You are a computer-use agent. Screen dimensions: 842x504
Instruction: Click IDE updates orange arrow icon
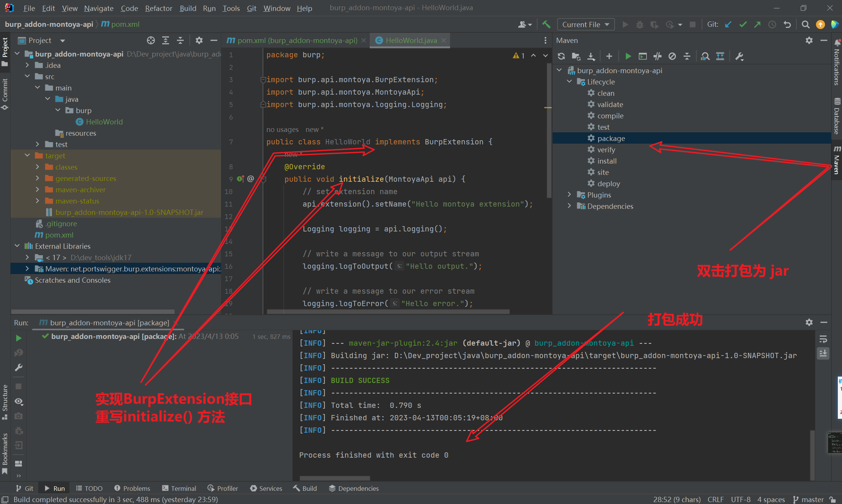tap(820, 25)
